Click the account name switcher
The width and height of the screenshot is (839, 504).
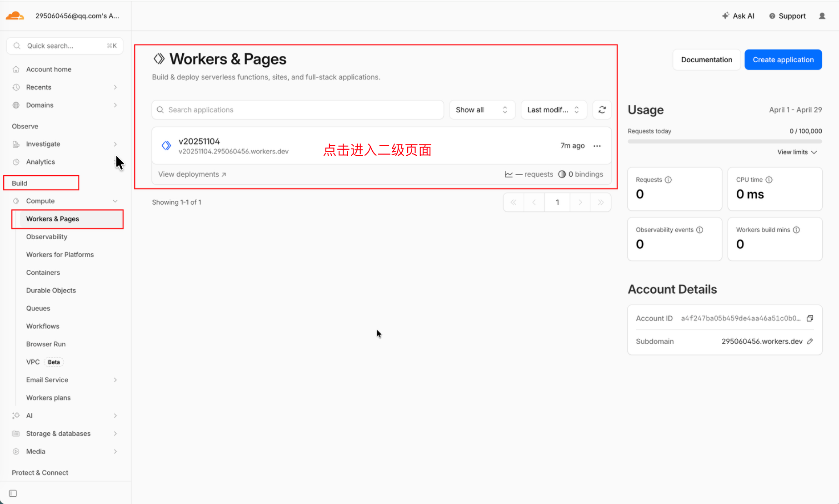tap(77, 16)
